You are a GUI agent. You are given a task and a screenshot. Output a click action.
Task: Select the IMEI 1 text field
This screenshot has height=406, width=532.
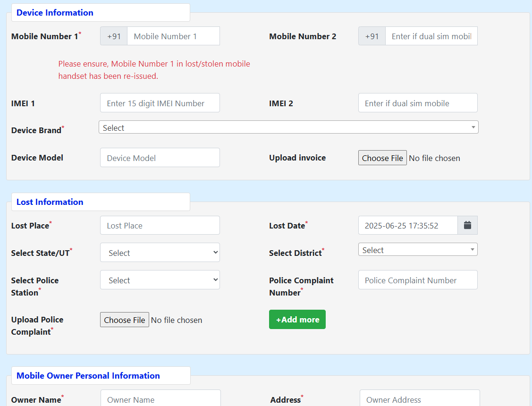coord(160,103)
